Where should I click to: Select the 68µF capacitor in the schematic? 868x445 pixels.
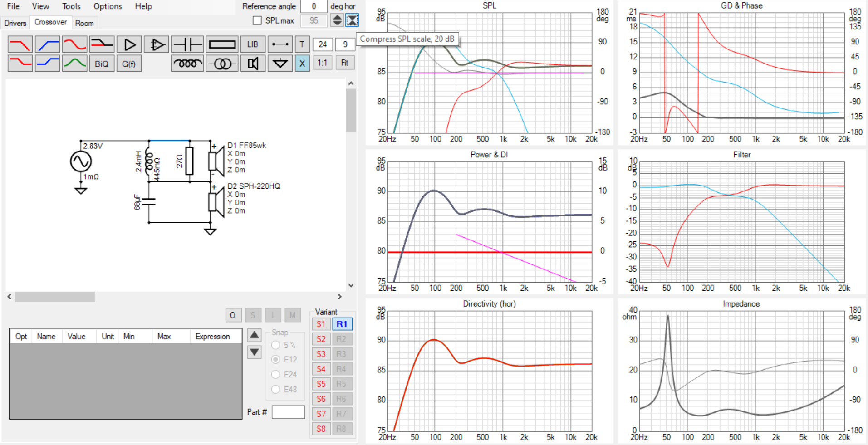click(x=148, y=202)
